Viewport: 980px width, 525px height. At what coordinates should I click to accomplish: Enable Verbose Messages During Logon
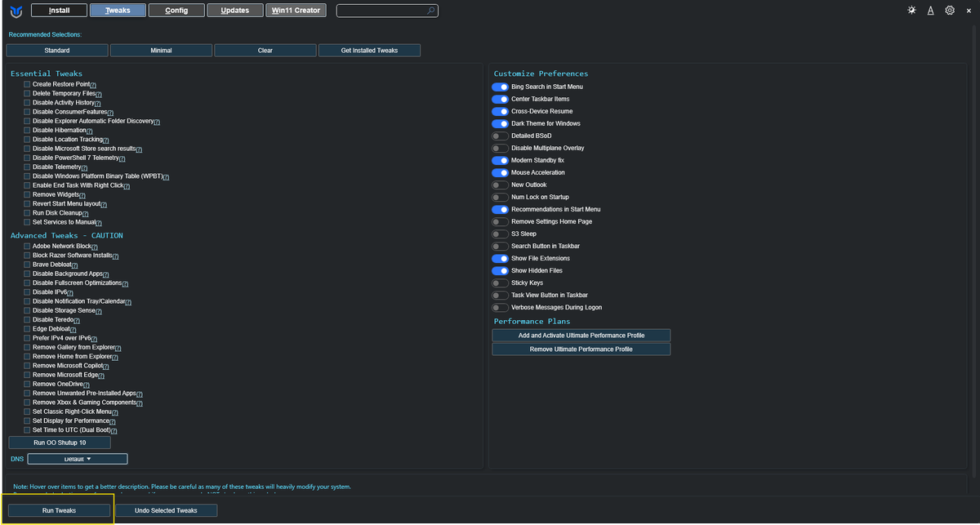coord(500,307)
